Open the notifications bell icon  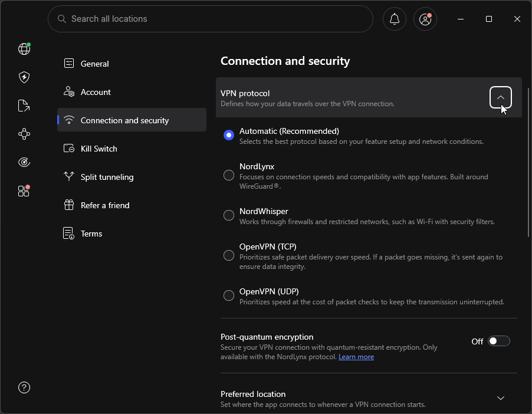[x=394, y=19]
